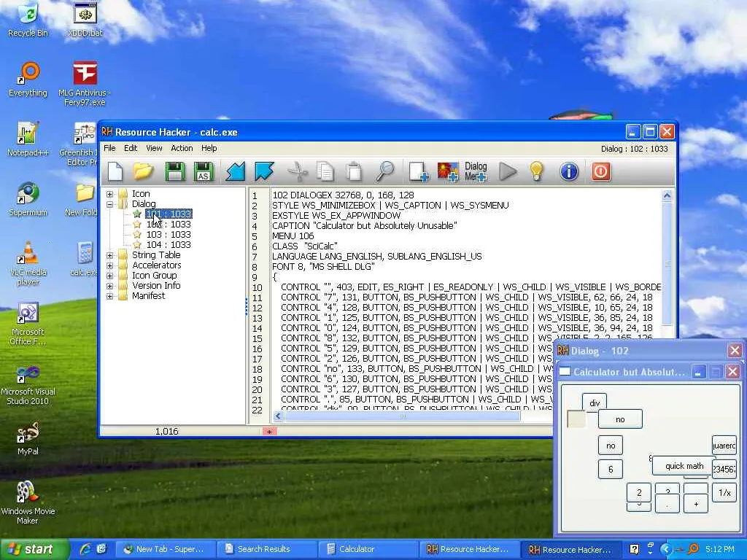Open the Edit menu

click(x=131, y=148)
